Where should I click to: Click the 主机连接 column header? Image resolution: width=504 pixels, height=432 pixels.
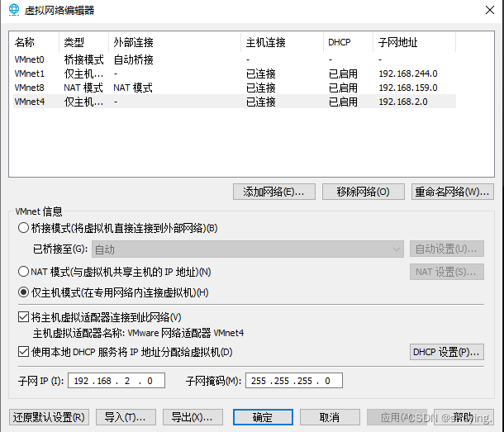click(282, 42)
